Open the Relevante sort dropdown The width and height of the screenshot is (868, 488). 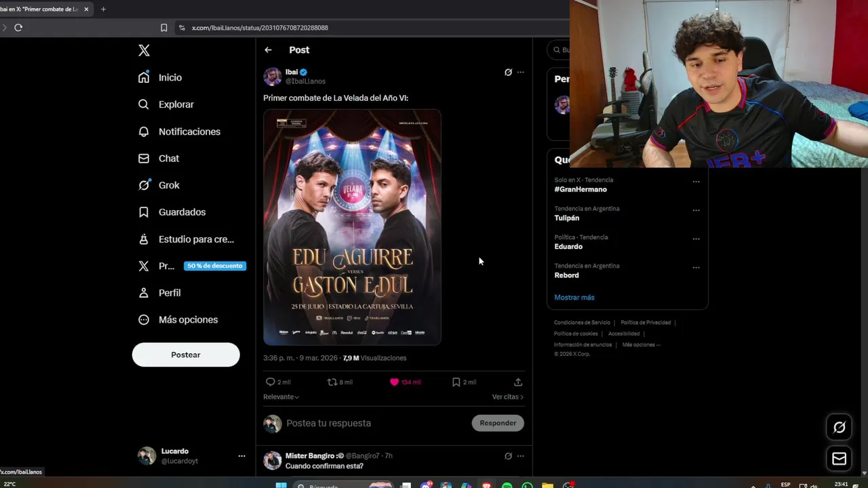point(281,397)
